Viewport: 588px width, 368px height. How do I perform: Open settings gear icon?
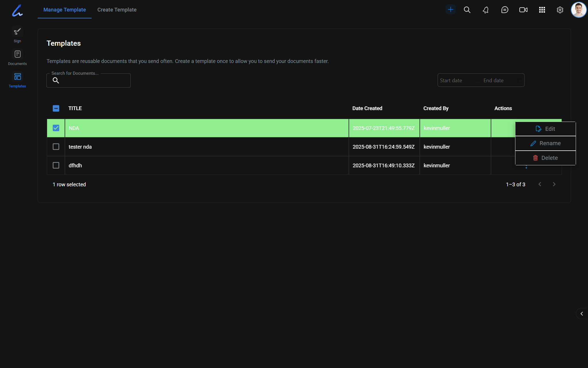tap(560, 10)
